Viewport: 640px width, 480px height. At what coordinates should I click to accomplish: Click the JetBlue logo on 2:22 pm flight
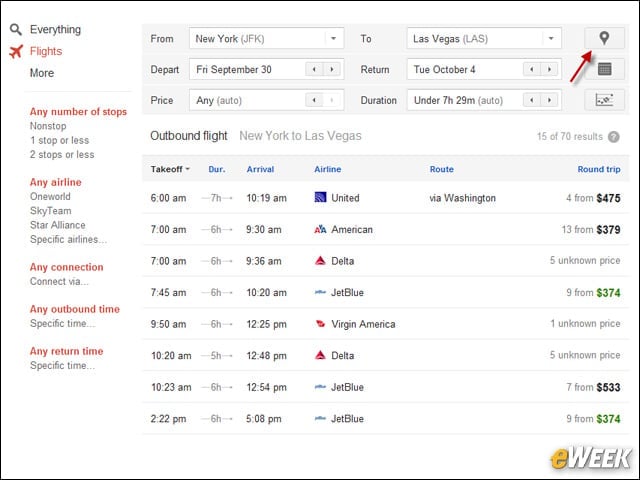point(320,418)
